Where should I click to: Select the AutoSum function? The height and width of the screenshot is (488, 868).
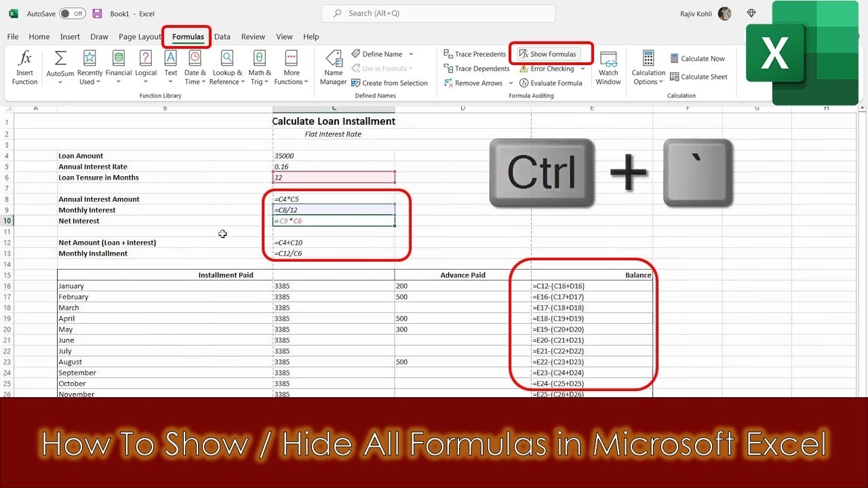click(60, 66)
